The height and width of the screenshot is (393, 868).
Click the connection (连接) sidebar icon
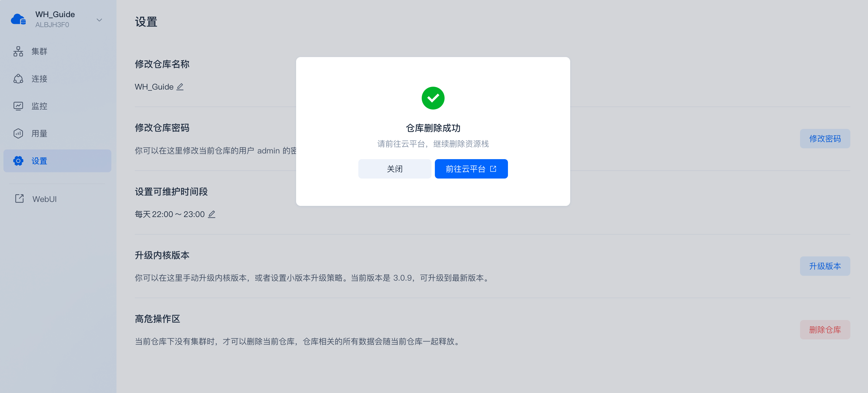[18, 78]
